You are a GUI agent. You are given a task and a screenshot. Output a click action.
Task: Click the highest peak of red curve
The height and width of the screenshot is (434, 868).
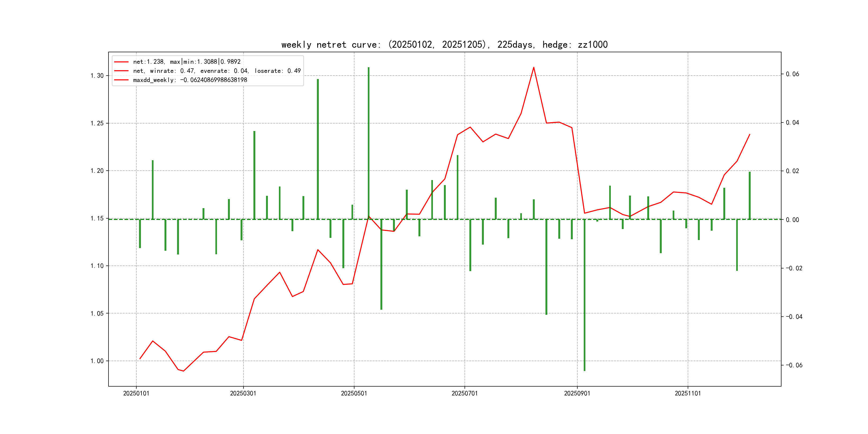[534, 68]
